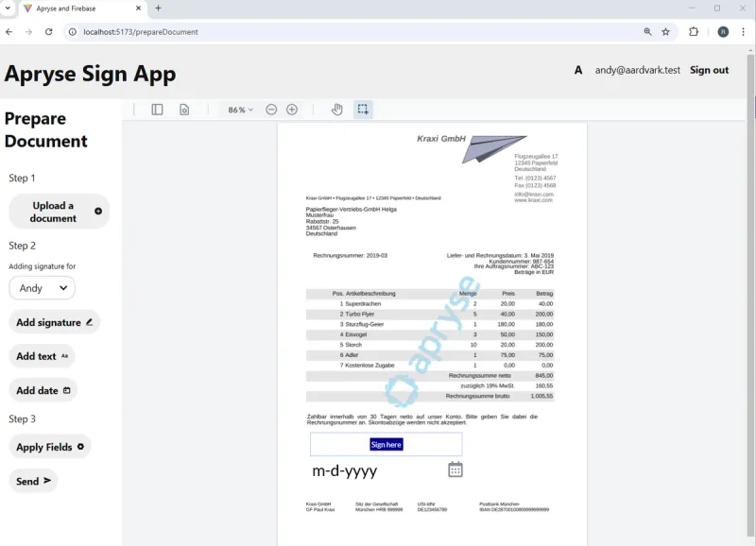Open browser zoom magnifier icon
Viewport: 756px width, 546px height.
pyautogui.click(x=647, y=32)
